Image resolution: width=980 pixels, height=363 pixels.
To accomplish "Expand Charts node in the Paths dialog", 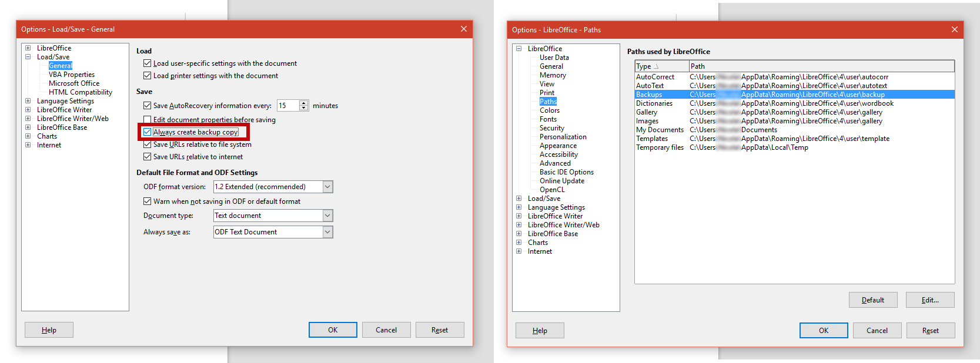I will click(x=519, y=243).
